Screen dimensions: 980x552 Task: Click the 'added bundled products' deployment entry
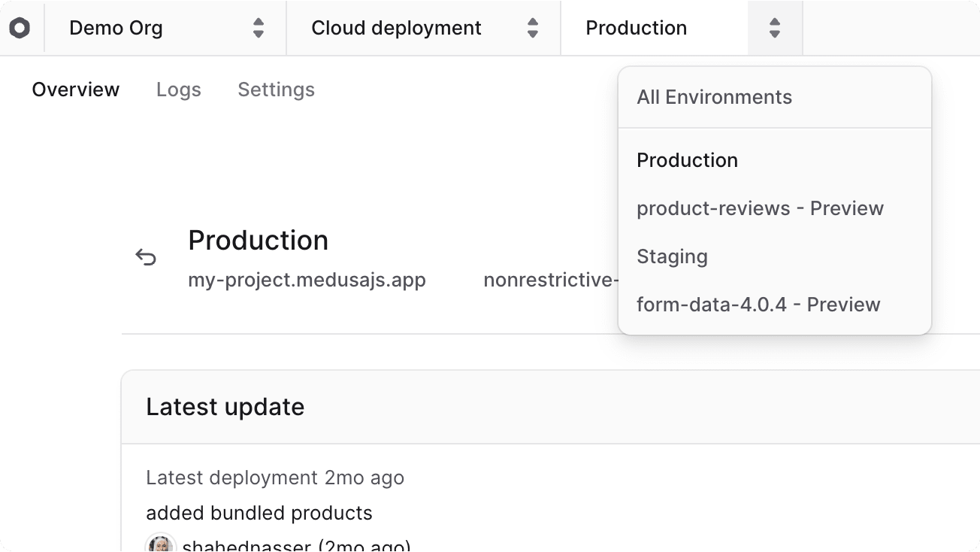pyautogui.click(x=259, y=513)
